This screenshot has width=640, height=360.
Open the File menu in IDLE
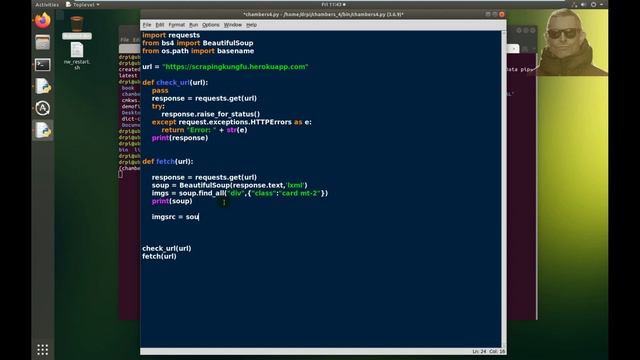click(x=147, y=25)
